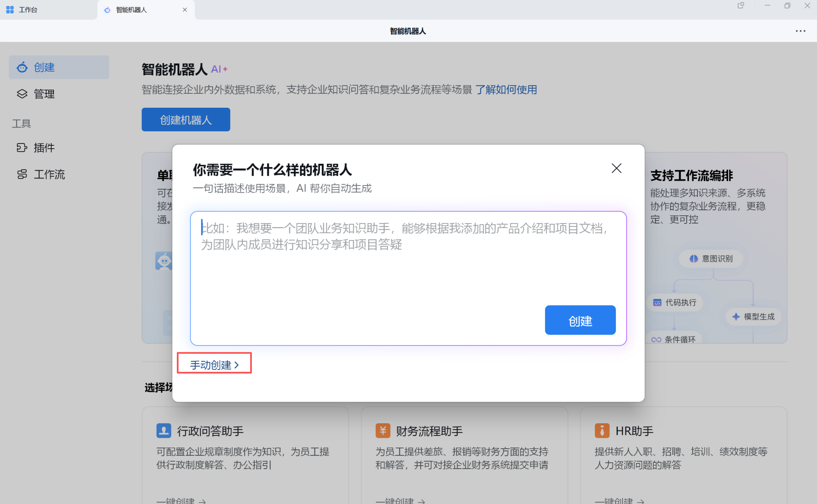817x504 pixels.
Task: Select the 意图识别 workflow node
Action: (711, 259)
